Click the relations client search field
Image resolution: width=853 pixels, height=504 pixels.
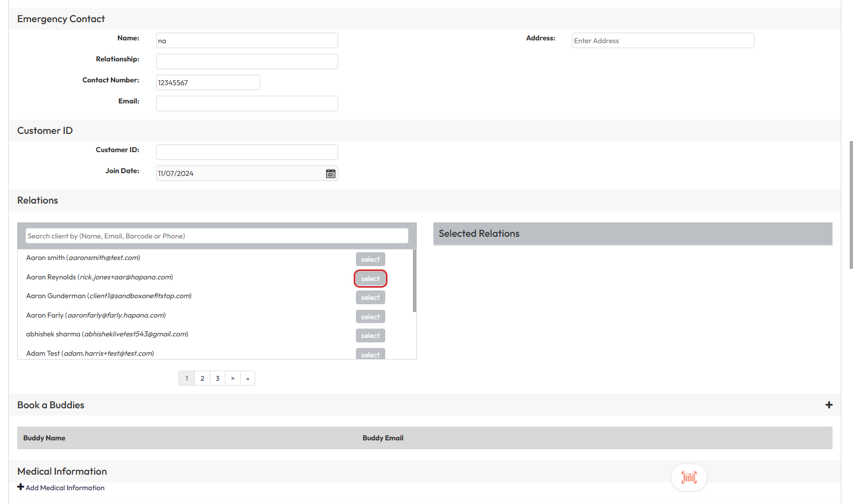click(x=216, y=236)
